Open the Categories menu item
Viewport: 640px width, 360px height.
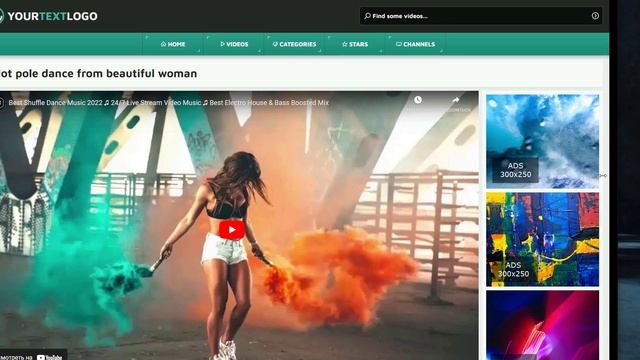click(294, 44)
